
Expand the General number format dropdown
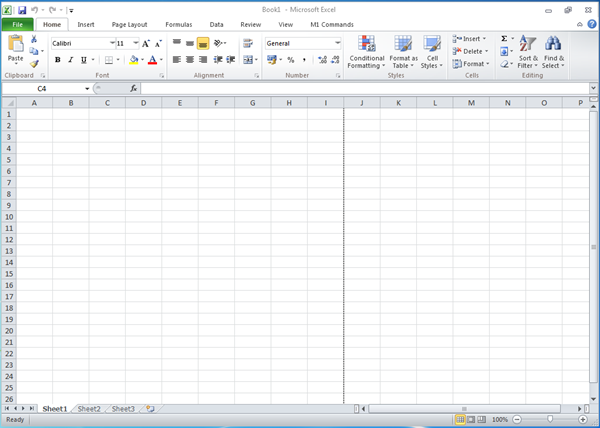tap(337, 44)
